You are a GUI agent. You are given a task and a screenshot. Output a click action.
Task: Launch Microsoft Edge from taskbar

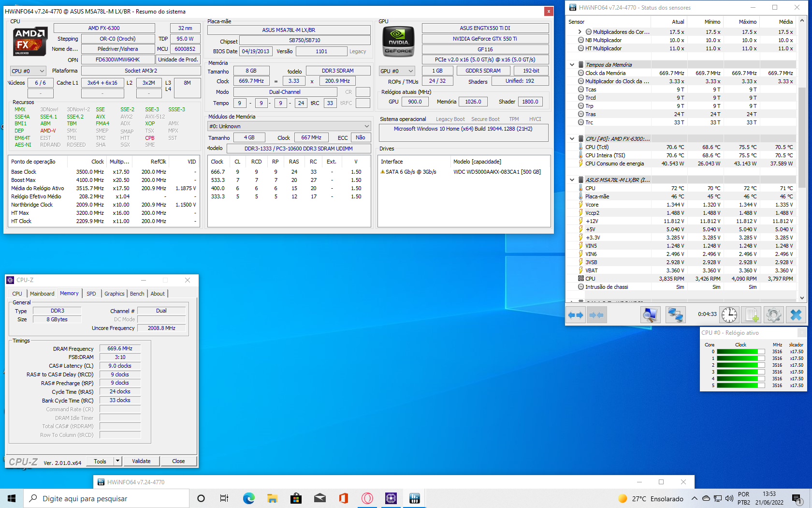pyautogui.click(x=248, y=498)
